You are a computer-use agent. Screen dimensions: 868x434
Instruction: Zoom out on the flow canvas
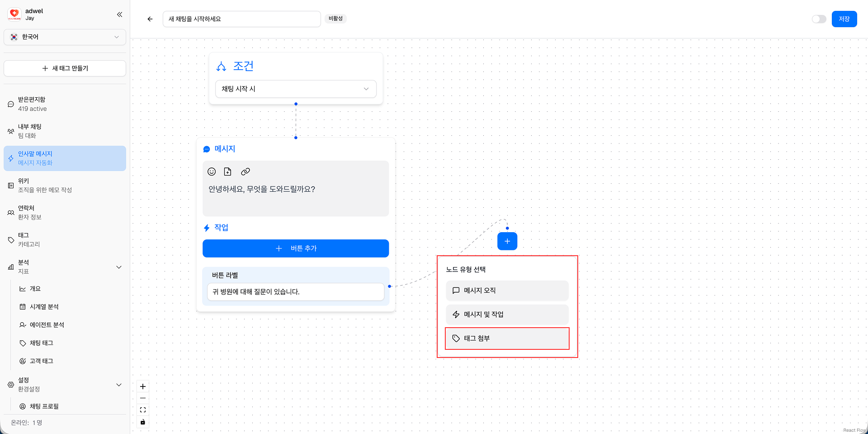[x=143, y=398]
